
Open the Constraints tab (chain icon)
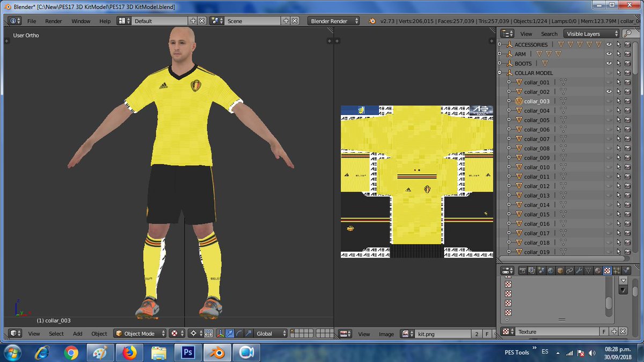click(569, 271)
